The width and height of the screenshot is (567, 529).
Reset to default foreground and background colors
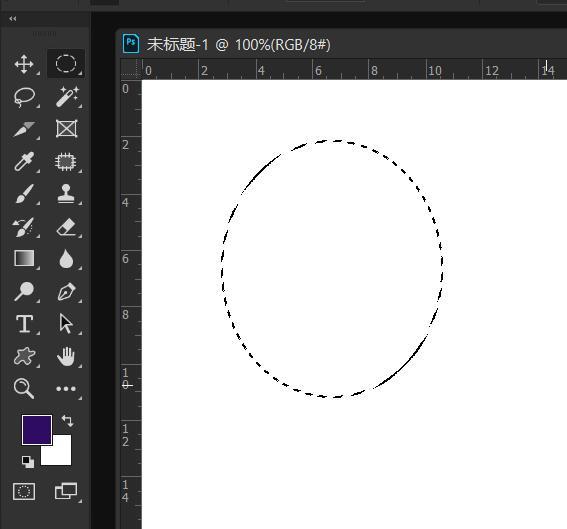click(x=28, y=462)
